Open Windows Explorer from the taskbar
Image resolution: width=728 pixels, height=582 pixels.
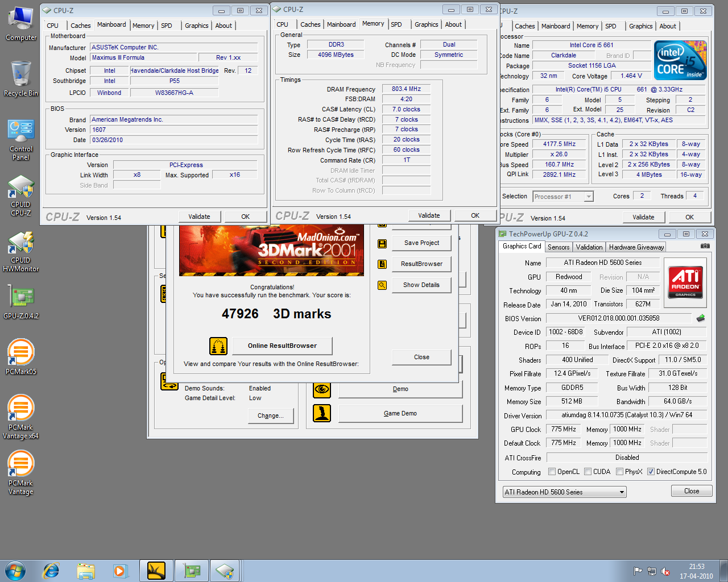point(86,571)
